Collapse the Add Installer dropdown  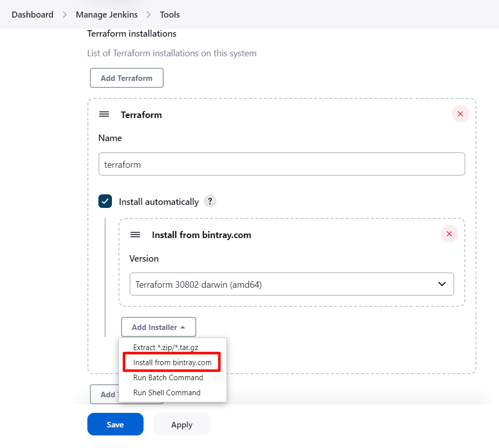(159, 327)
